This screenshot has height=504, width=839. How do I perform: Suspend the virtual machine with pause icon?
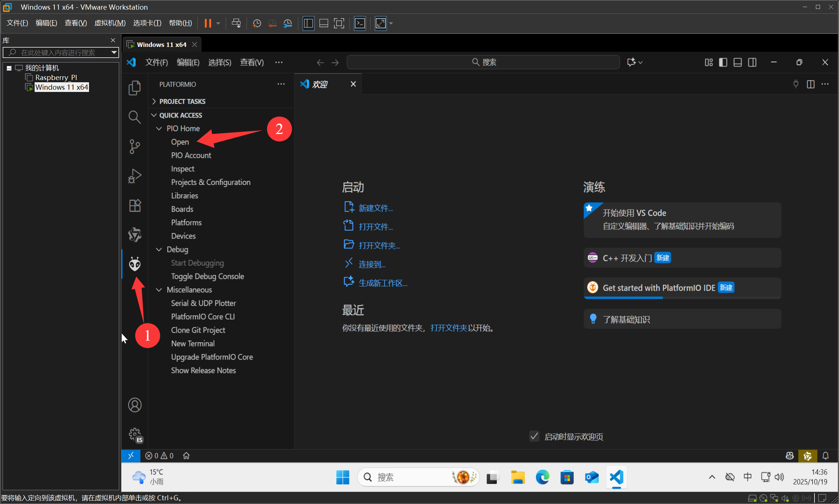click(207, 23)
